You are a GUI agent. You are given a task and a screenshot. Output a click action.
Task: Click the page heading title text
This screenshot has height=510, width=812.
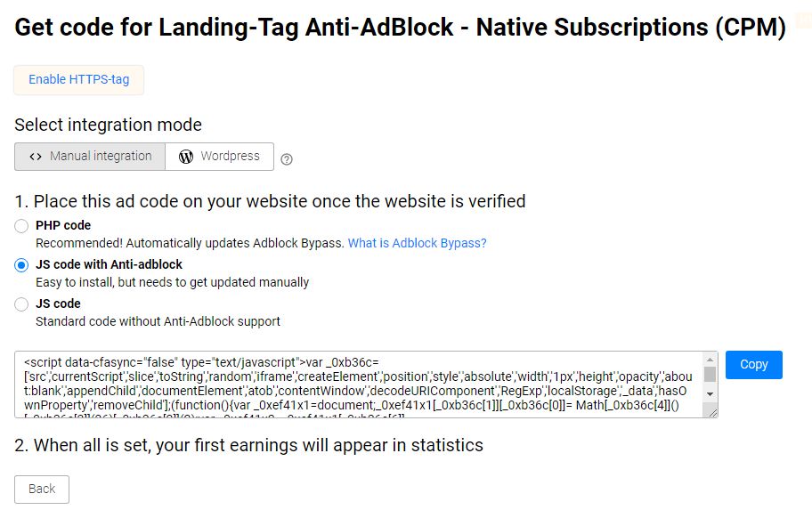coord(401,28)
